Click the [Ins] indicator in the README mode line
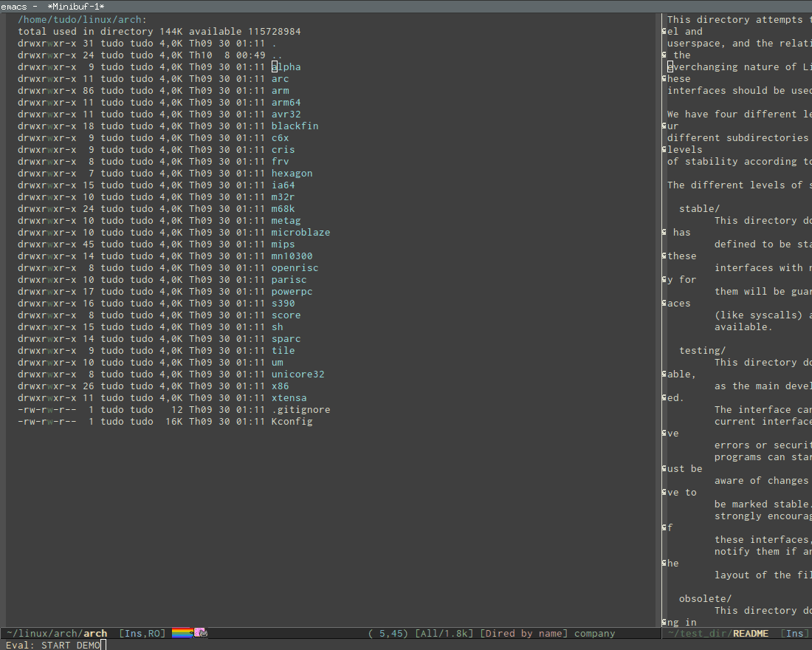Image resolution: width=812 pixels, height=650 pixels. [796, 633]
